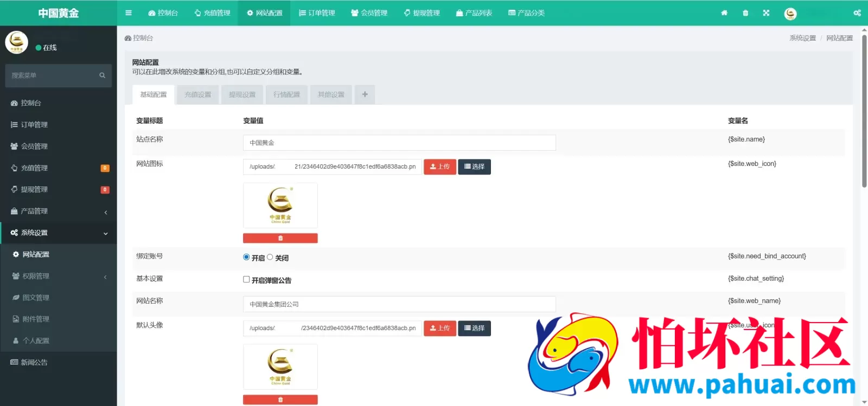Open the settings cogs icon at top right
Viewport: 868px width, 406px height.
pyautogui.click(x=857, y=13)
